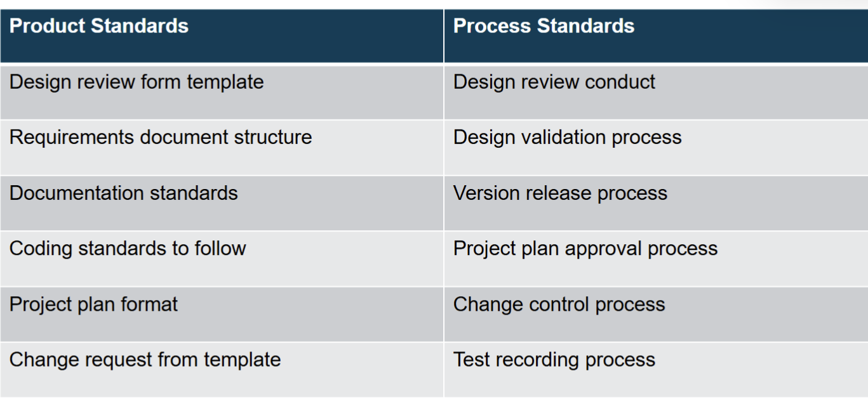
Task: Click the Product Standards column header
Action: pos(222,36)
